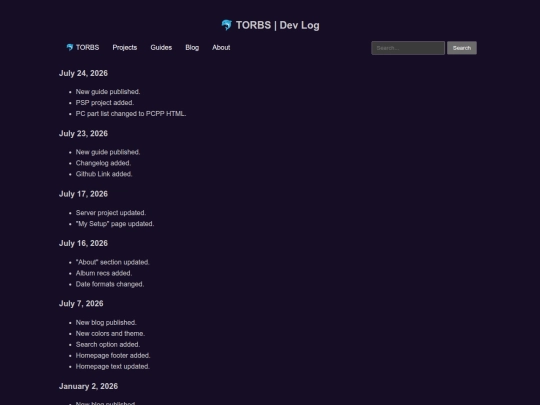The image size is (540, 405).
Task: Click "Homepage text updated." entry
Action: pos(113,366)
